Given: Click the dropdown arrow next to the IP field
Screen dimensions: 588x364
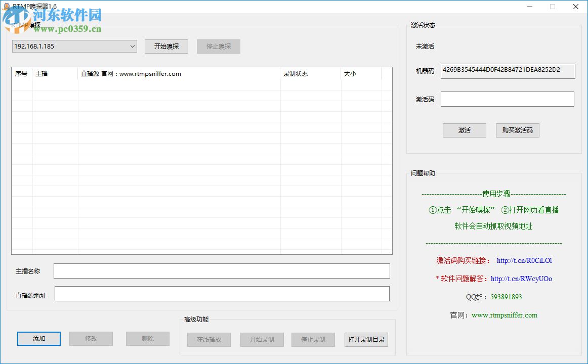Looking at the screenshot, I should pyautogui.click(x=133, y=46).
